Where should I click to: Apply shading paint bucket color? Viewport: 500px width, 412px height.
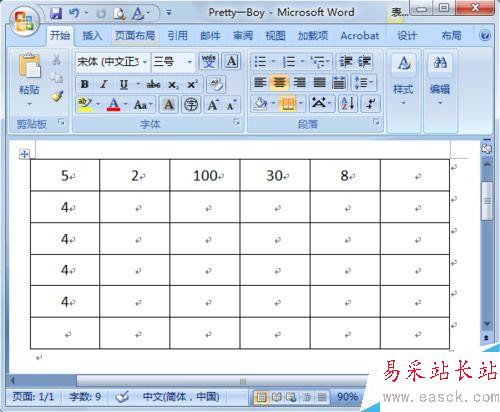260,104
